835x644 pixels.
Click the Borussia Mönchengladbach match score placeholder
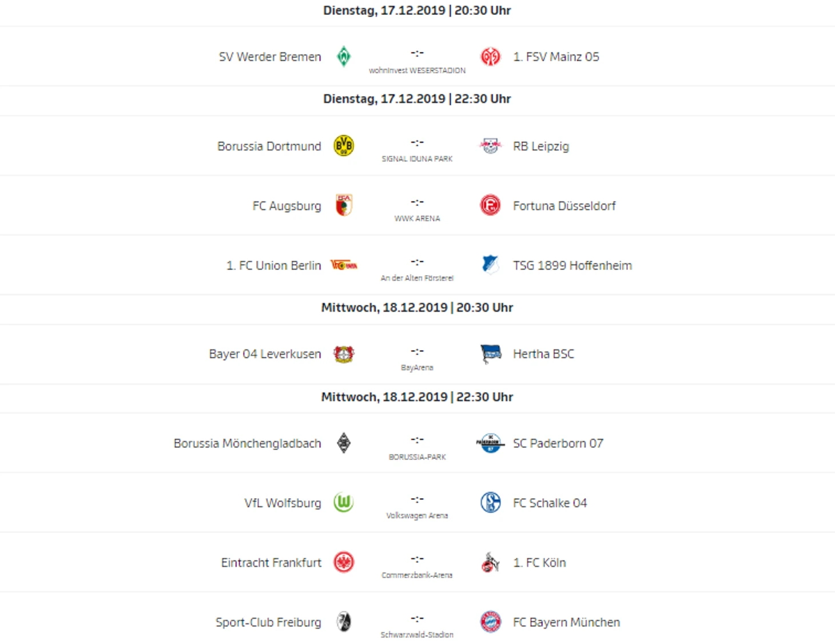point(417,440)
